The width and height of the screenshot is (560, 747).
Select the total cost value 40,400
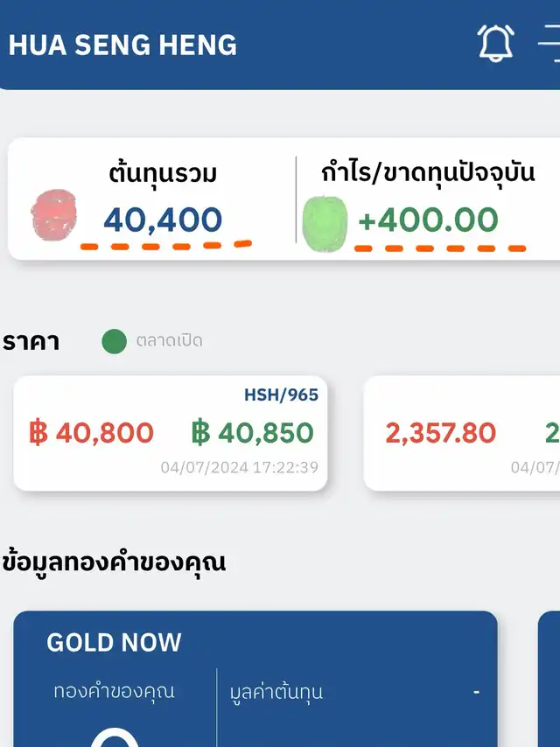click(163, 220)
